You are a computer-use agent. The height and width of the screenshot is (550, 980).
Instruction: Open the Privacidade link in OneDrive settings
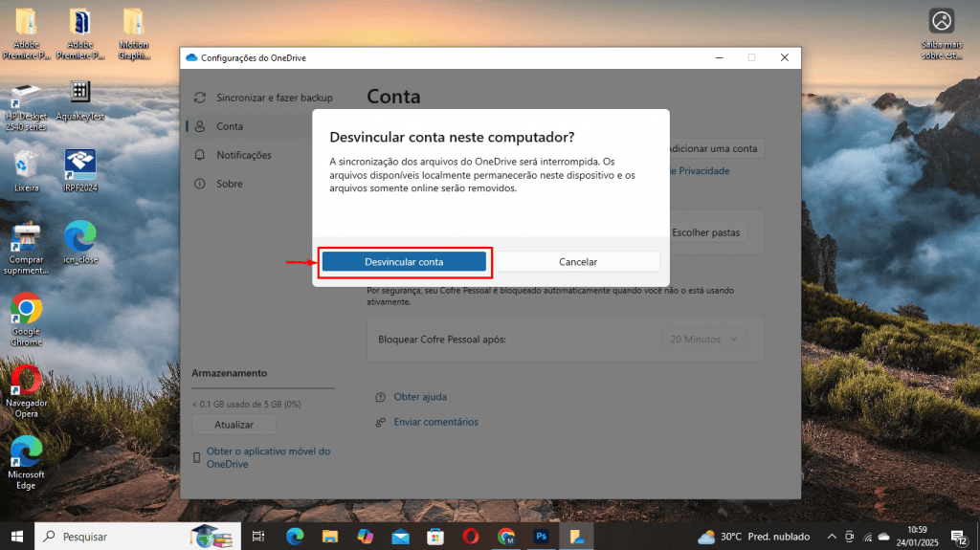click(700, 170)
